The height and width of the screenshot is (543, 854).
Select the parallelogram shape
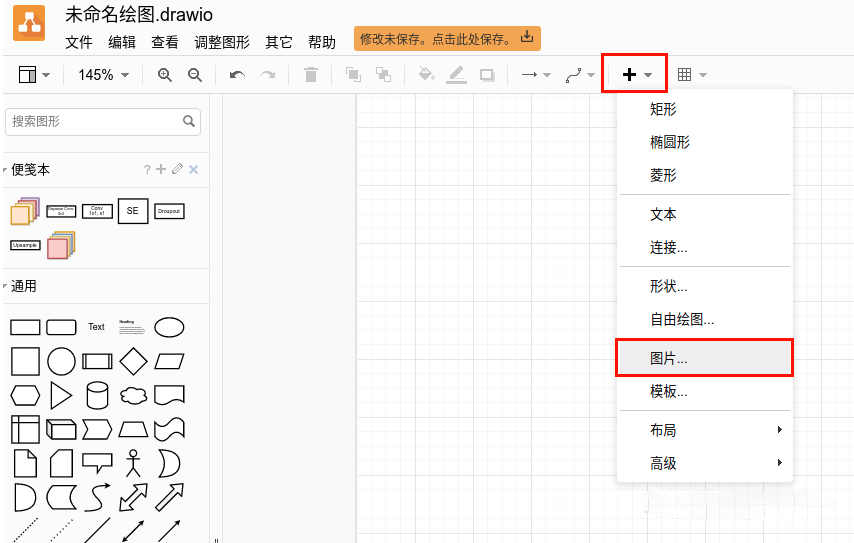(x=169, y=361)
